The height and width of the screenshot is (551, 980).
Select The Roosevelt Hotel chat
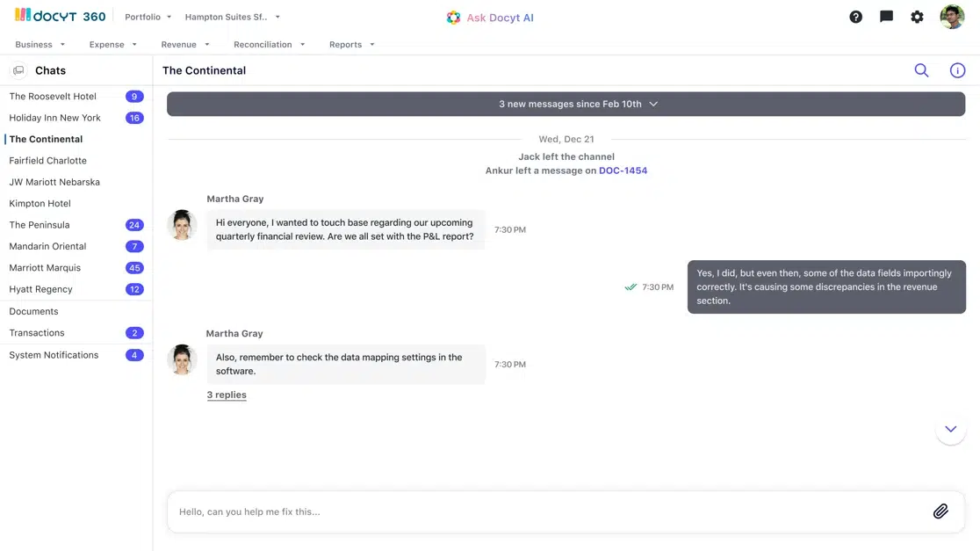[x=53, y=96]
